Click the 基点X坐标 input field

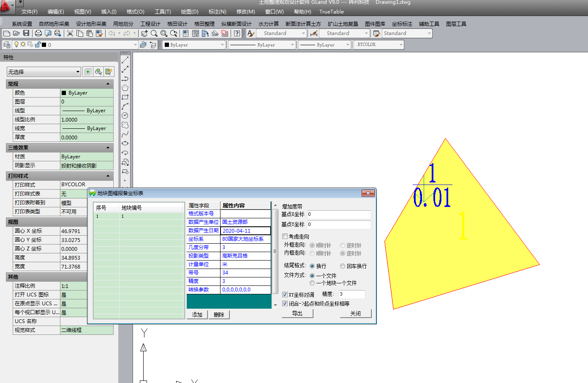pyautogui.click(x=339, y=215)
